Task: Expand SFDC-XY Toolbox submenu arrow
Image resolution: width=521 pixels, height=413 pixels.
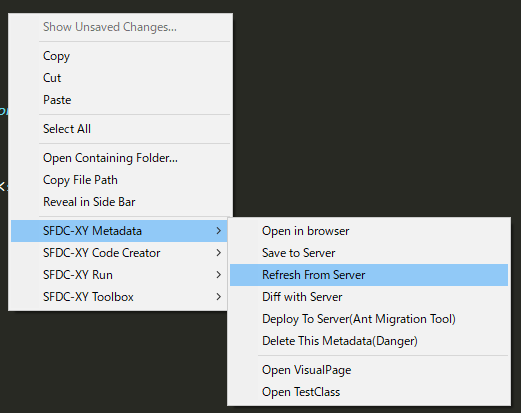Action: coord(218,297)
